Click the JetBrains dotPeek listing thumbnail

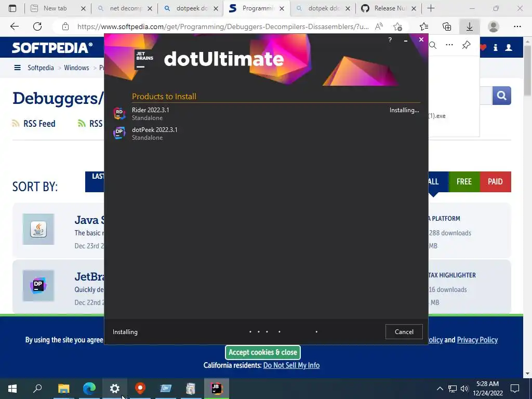click(x=38, y=286)
